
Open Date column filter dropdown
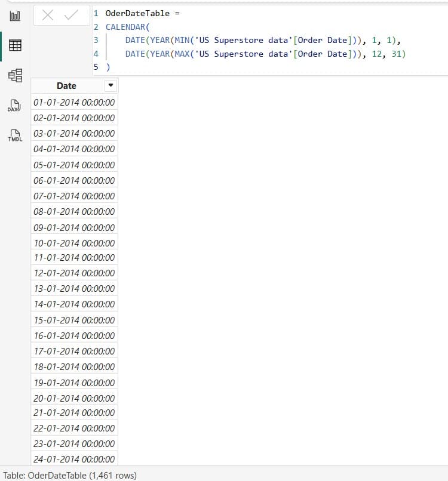point(111,85)
